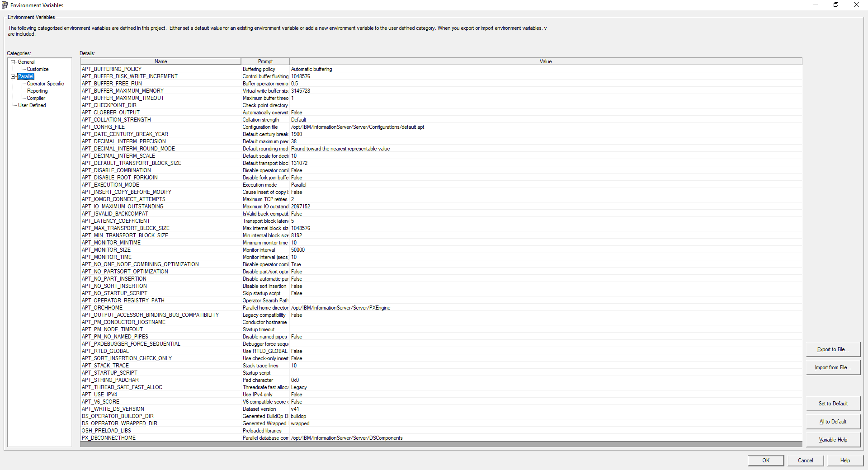Image resolution: width=868 pixels, height=470 pixels.
Task: Open Variable Help
Action: [x=832, y=439]
